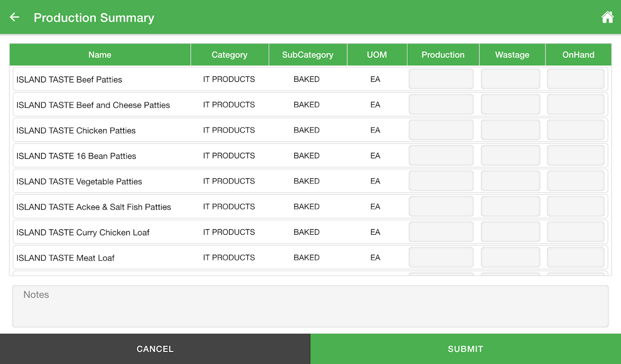Viewport: 621px width, 364px height.
Task: Select Production field for Beef and Cheese Patties
Action: (x=441, y=105)
